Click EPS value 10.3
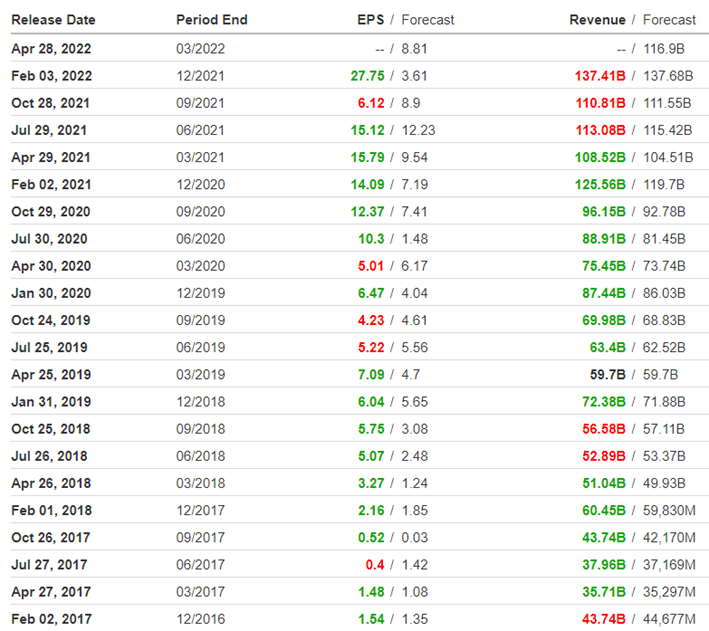The width and height of the screenshot is (709, 631). pyautogui.click(x=371, y=239)
